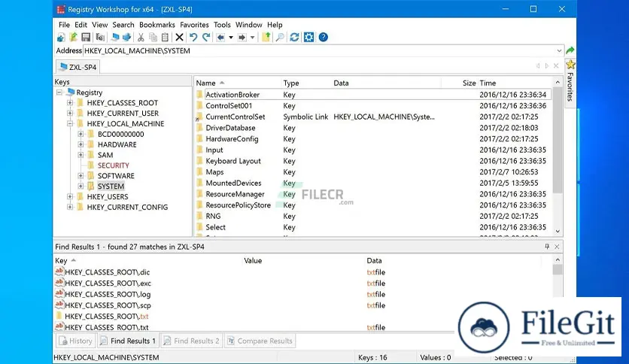629x364 pixels.
Task: Go forward with the right arrow icon
Action: coord(242,38)
